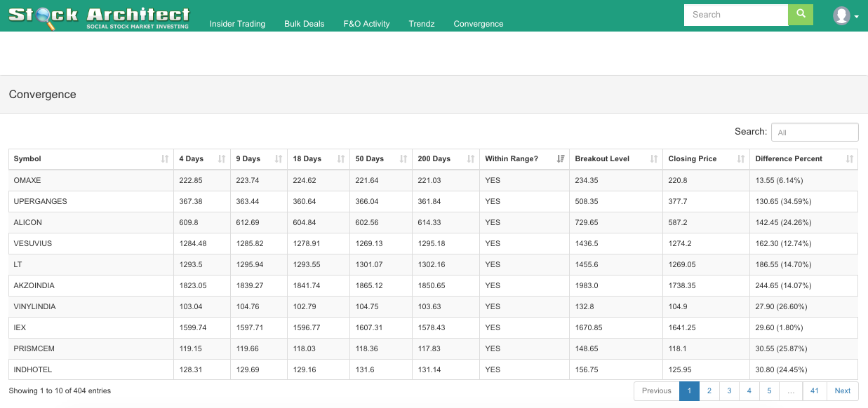Select the VINYLINDIA symbol cell
Screen dimensions: 868x408
[91, 306]
